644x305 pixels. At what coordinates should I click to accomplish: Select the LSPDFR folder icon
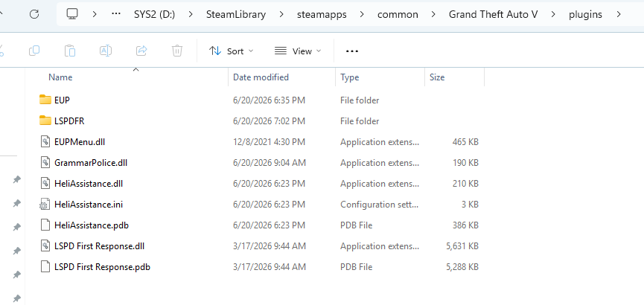tap(45, 121)
